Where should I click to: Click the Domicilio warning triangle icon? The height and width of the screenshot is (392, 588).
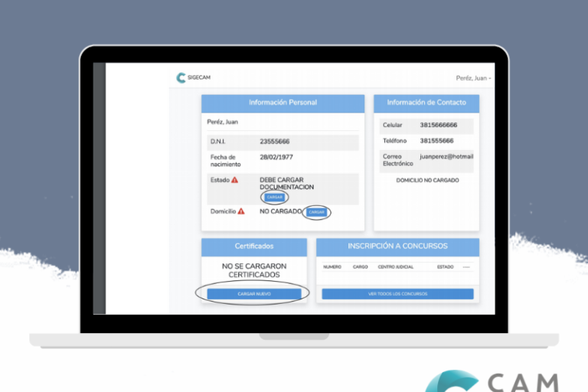tap(240, 211)
